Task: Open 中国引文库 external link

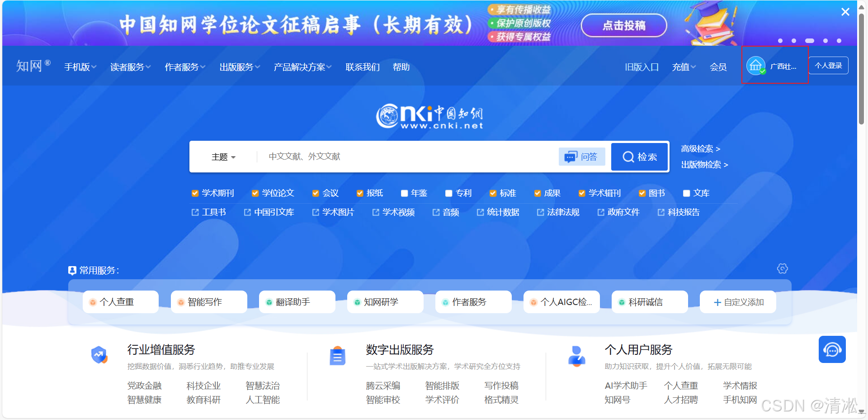Action: coord(269,212)
